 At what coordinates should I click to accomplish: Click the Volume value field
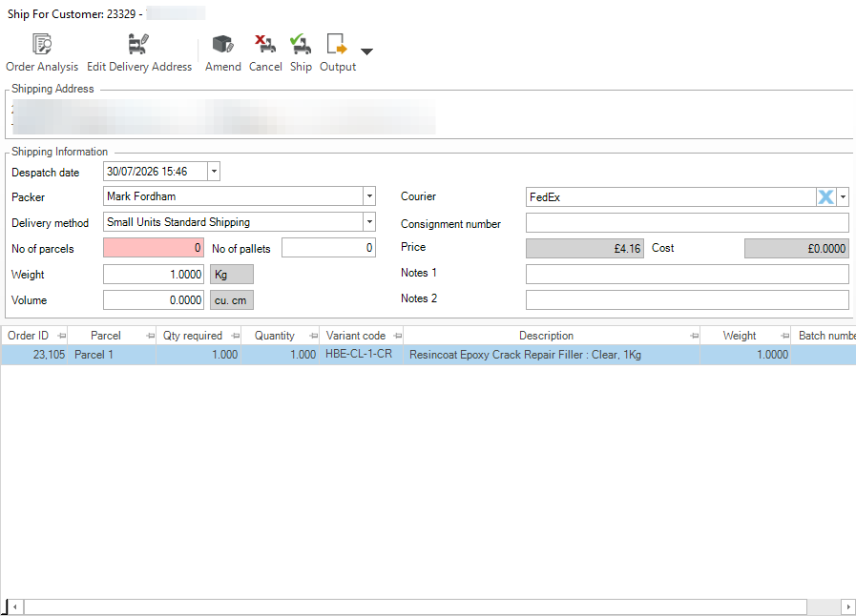(x=154, y=300)
